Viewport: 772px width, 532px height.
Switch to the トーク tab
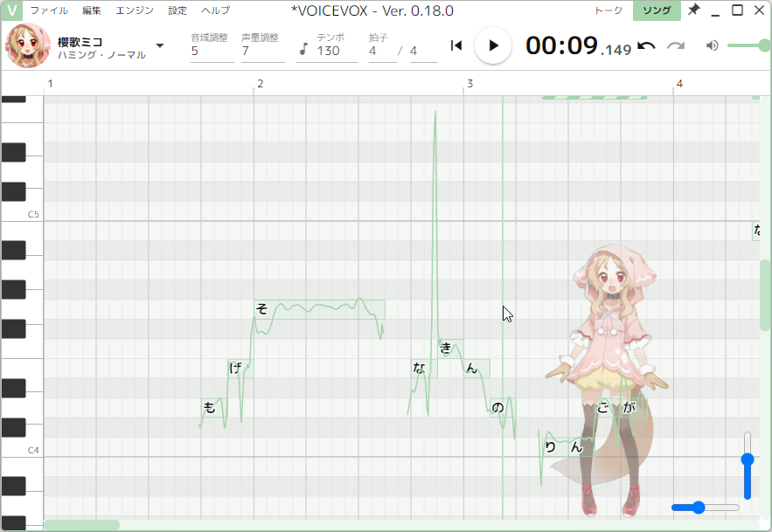pyautogui.click(x=609, y=10)
